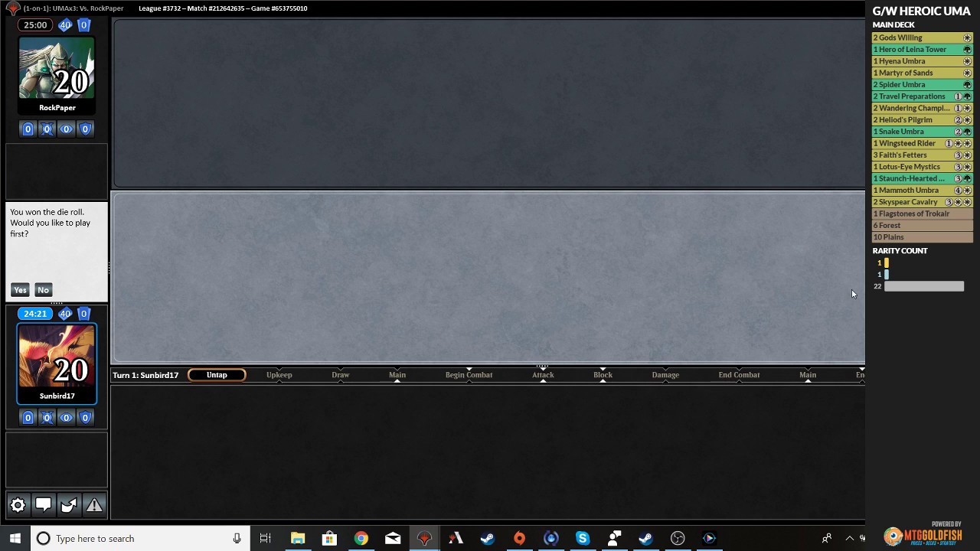
Task: Open File Explorer from the taskbar
Action: (x=298, y=539)
